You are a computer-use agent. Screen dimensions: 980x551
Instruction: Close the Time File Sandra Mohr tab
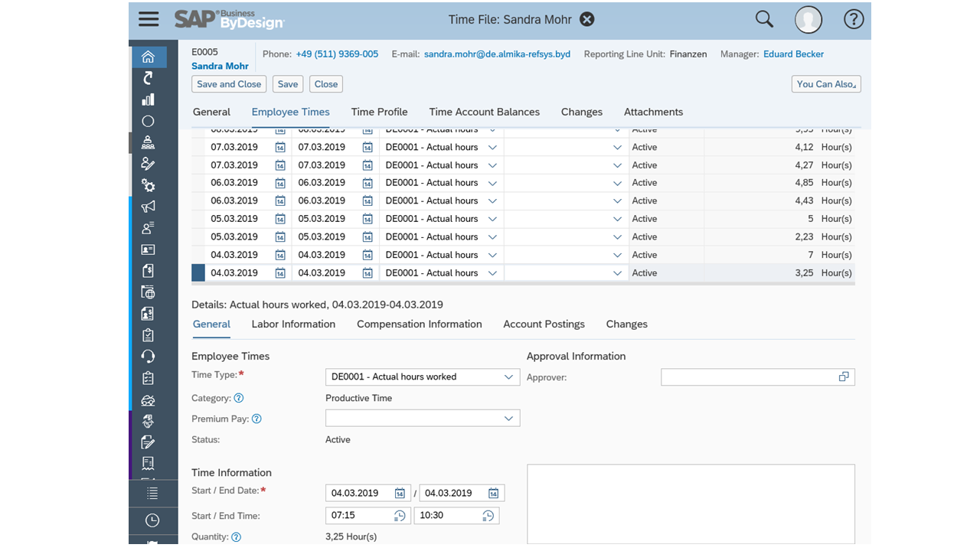(586, 20)
